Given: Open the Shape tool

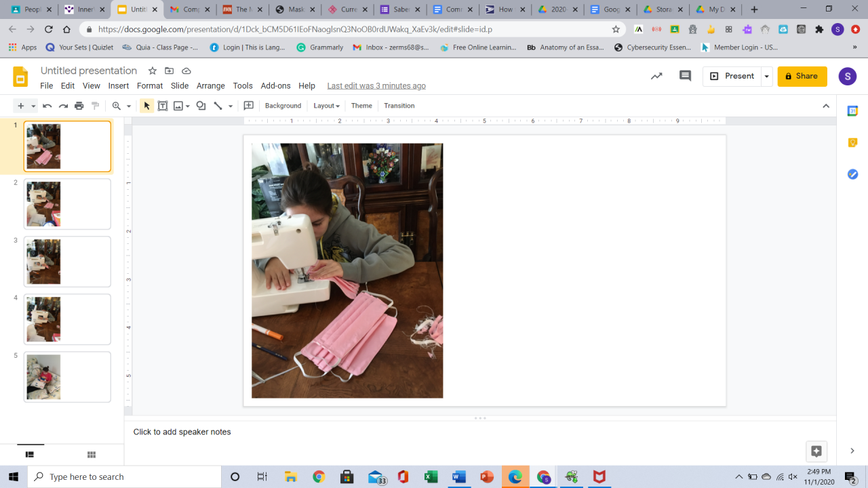Looking at the screenshot, I should pos(201,106).
